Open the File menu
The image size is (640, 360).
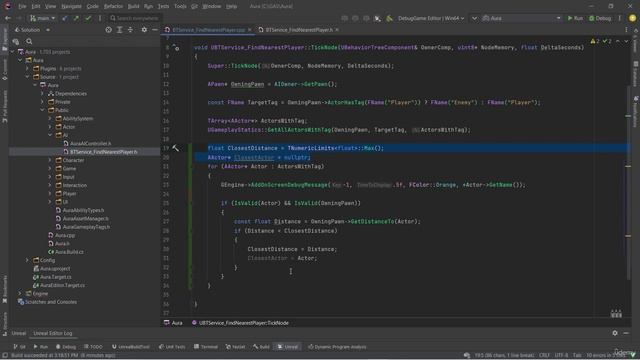[x=22, y=6]
